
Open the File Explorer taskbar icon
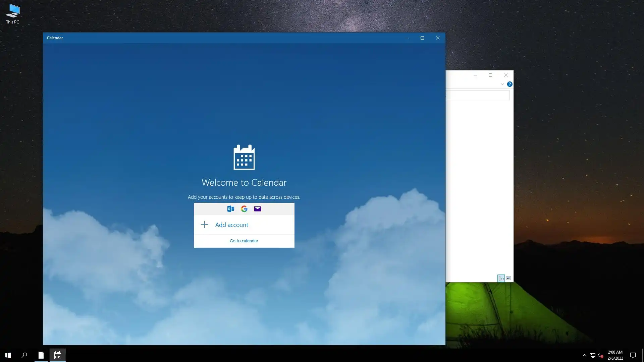click(41, 355)
